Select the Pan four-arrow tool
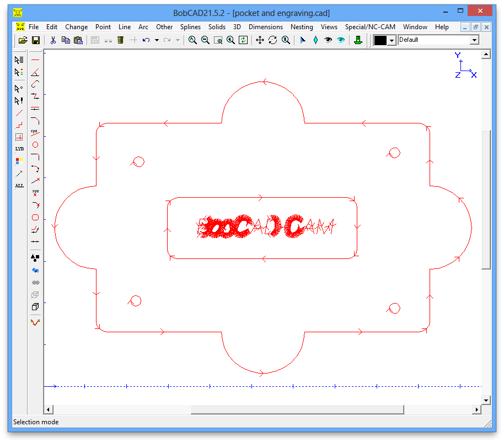The image size is (504, 443). click(260, 40)
